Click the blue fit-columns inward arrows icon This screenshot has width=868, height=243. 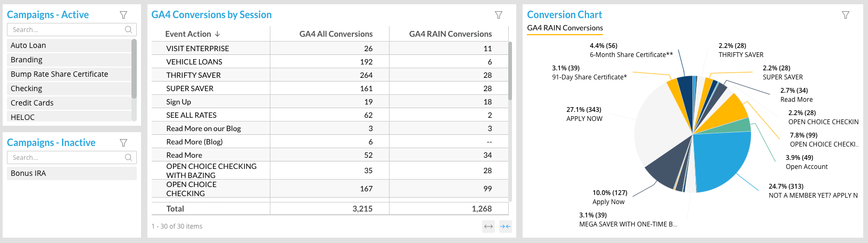[505, 226]
